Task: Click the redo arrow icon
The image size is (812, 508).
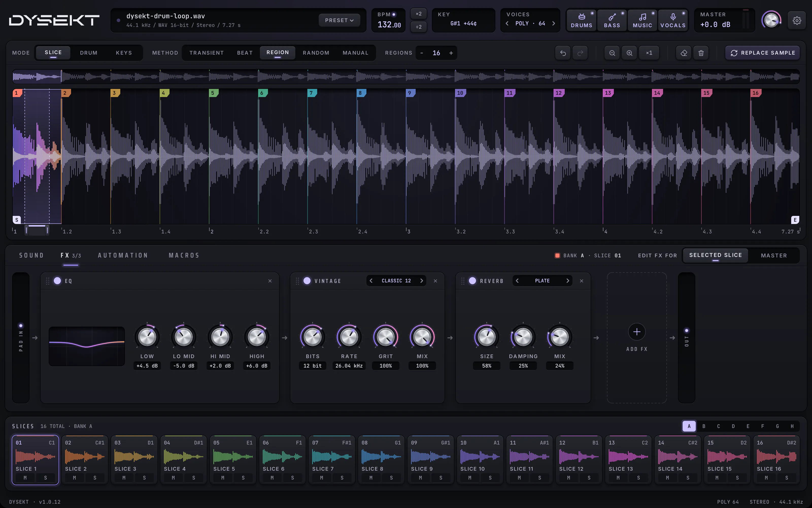Action: (x=580, y=53)
